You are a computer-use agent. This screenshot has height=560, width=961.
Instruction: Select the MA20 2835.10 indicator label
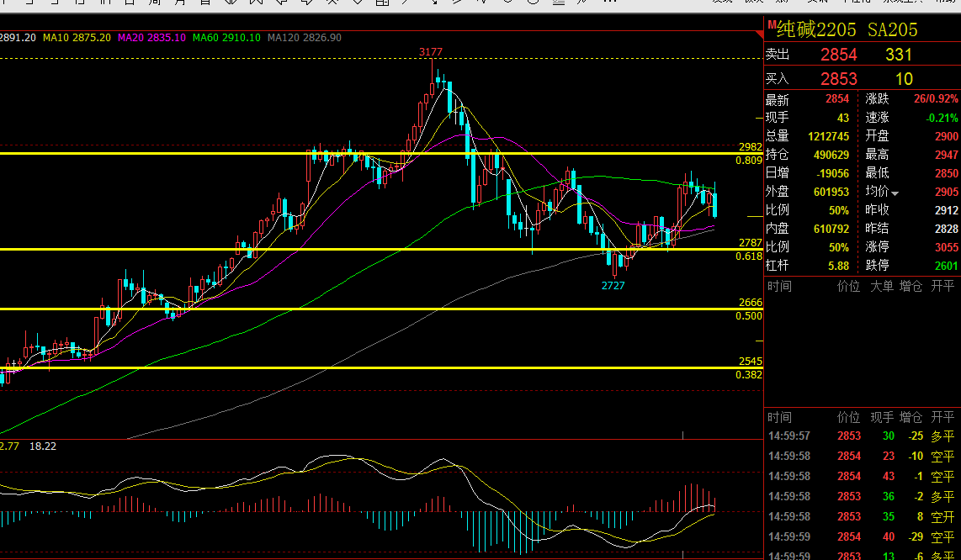(x=152, y=37)
